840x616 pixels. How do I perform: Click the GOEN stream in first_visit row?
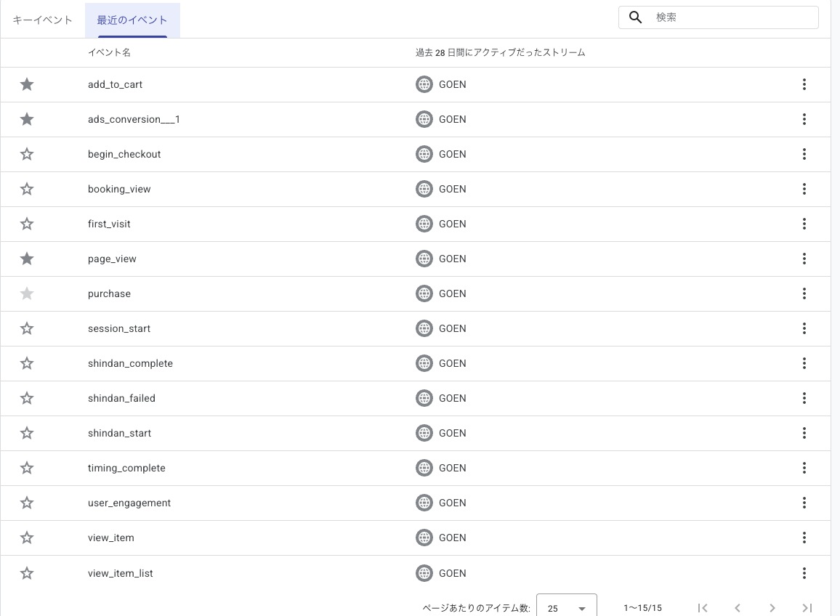[x=452, y=224]
